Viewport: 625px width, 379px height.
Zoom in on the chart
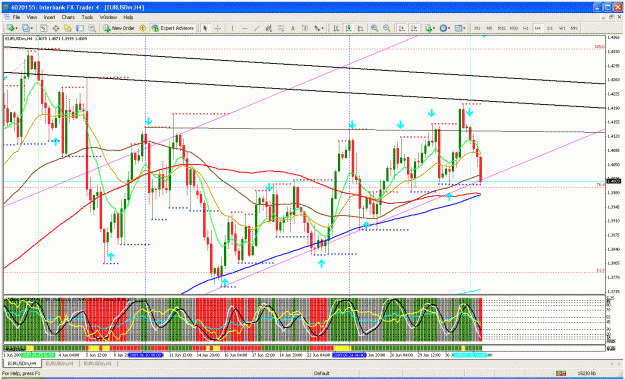pyautogui.click(x=374, y=28)
